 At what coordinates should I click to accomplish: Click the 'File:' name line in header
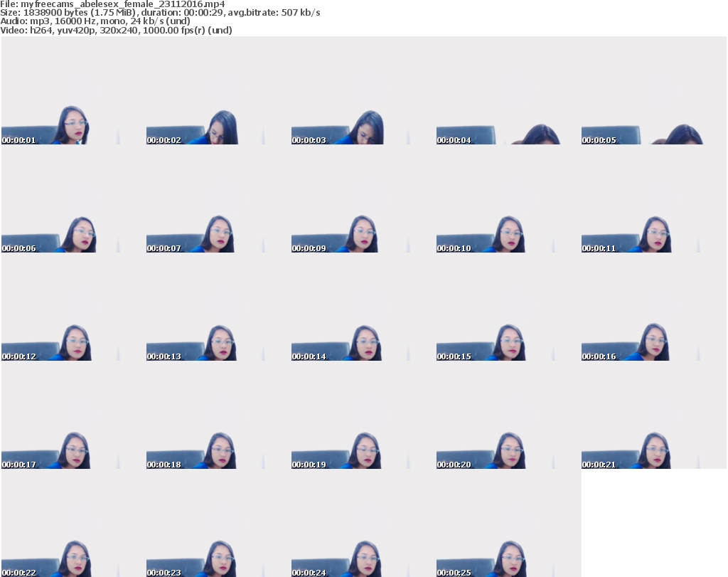[x=112, y=4]
